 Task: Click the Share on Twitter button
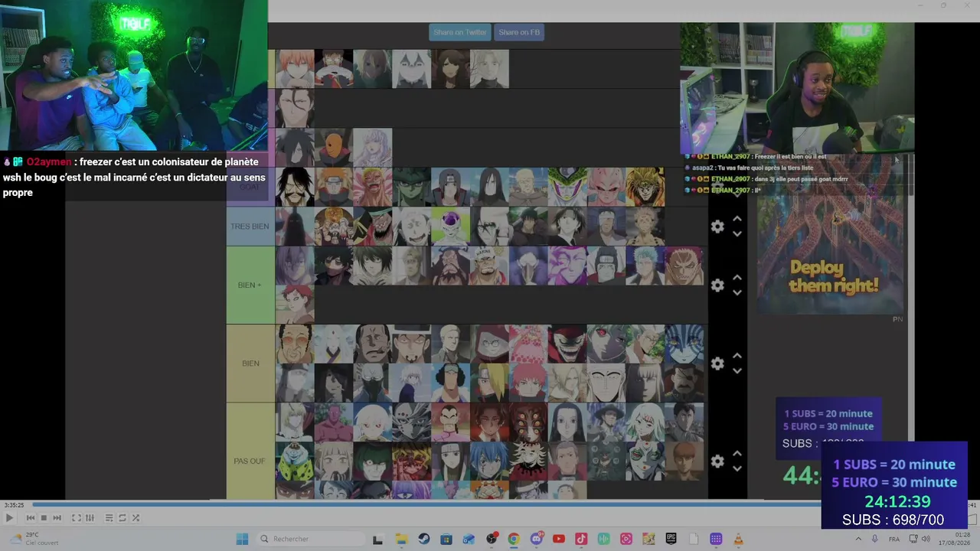tap(460, 32)
